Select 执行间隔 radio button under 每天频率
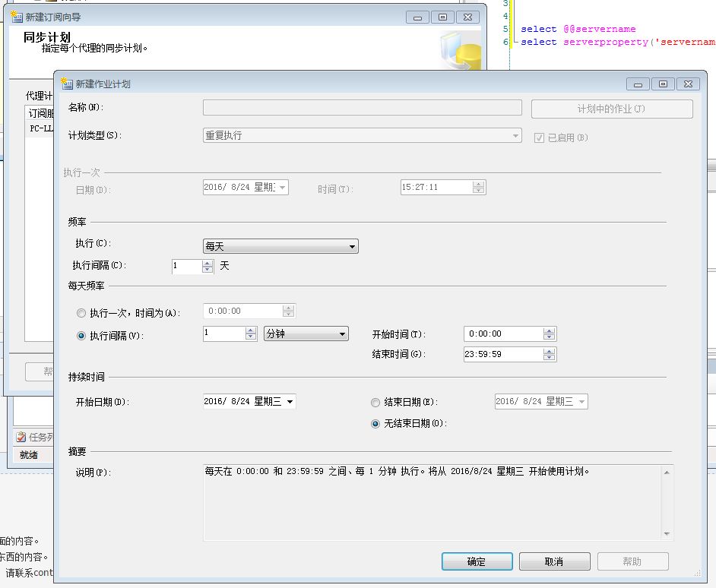This screenshot has height=588, width=716. pyautogui.click(x=81, y=336)
